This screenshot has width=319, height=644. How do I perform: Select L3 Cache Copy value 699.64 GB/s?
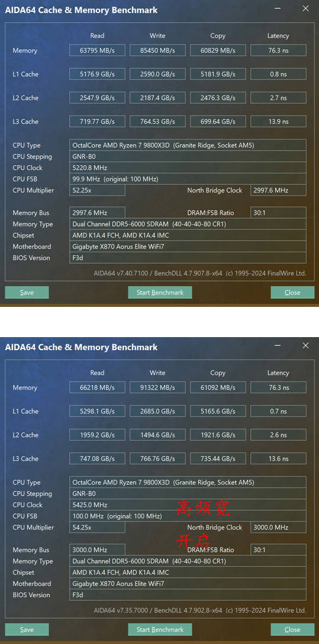(218, 121)
